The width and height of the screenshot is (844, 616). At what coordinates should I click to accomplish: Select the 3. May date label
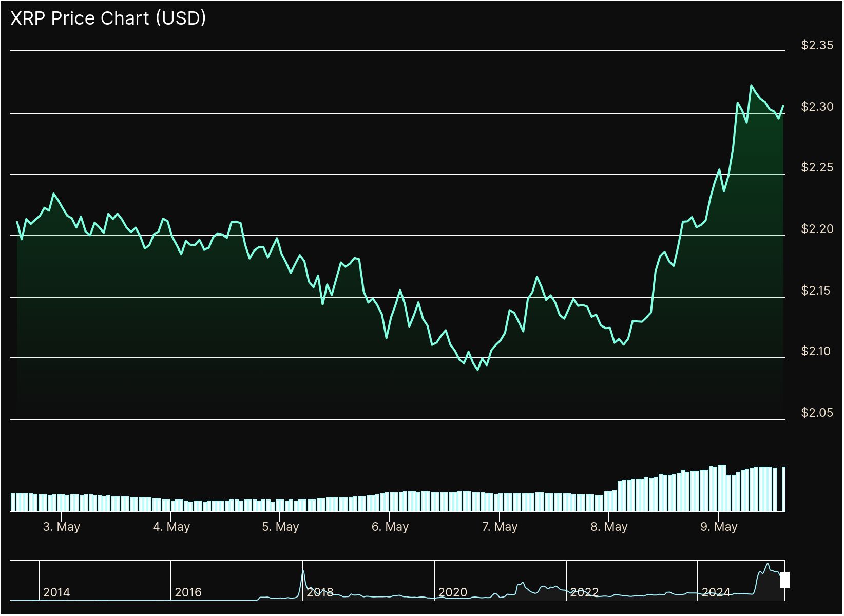(x=62, y=527)
